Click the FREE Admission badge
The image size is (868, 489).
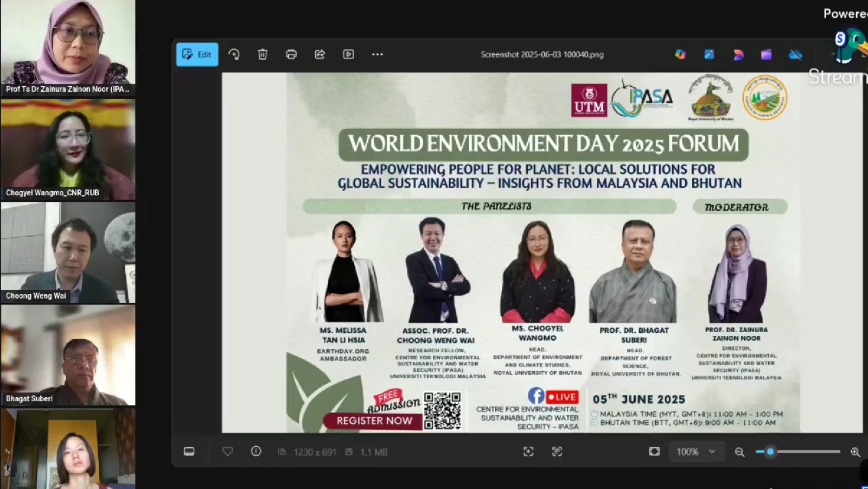pos(393,402)
